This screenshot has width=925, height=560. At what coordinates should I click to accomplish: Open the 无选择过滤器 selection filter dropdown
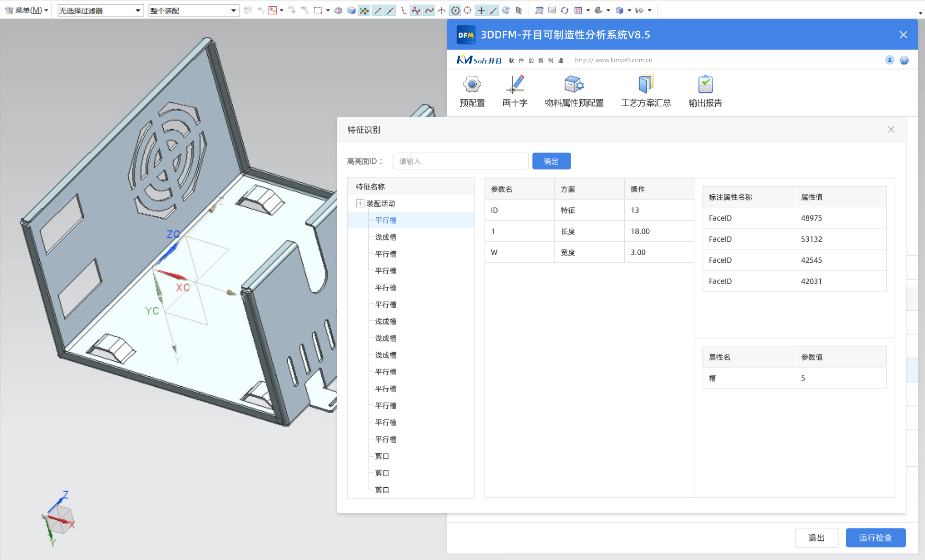pos(101,10)
